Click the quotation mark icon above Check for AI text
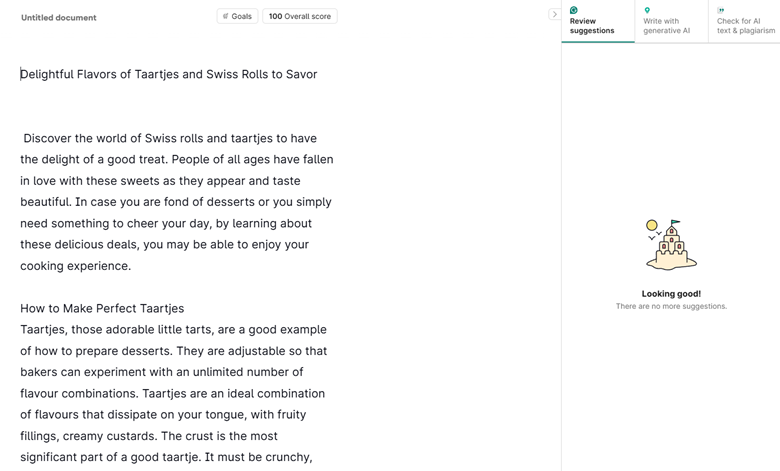 (x=721, y=10)
